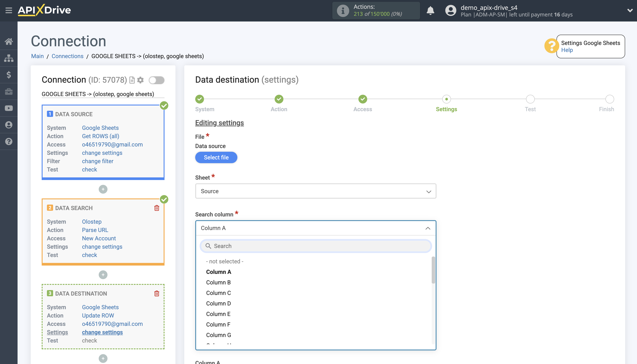The image size is (637, 364).
Task: Delete the Data Destination block via trash icon
Action: click(157, 293)
